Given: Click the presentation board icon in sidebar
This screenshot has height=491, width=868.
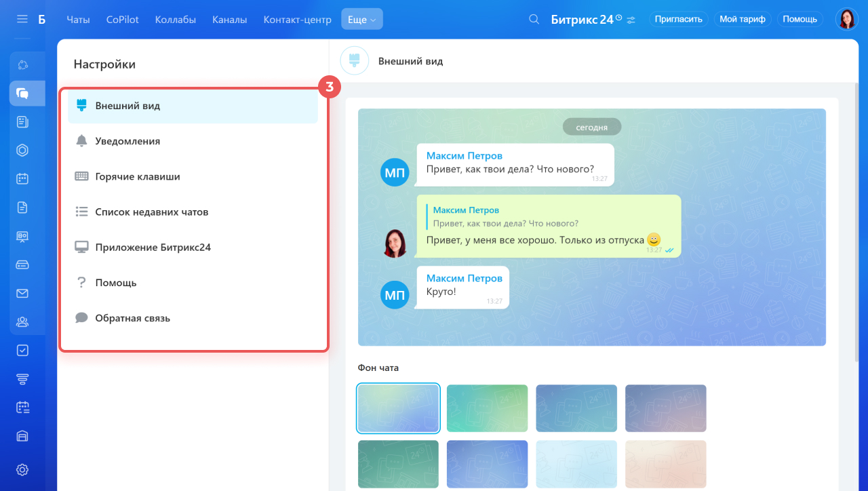Looking at the screenshot, I should (x=22, y=236).
